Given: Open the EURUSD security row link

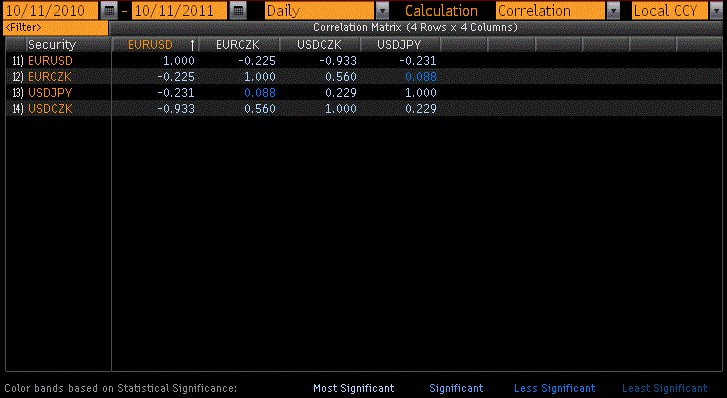Looking at the screenshot, I should [50, 61].
